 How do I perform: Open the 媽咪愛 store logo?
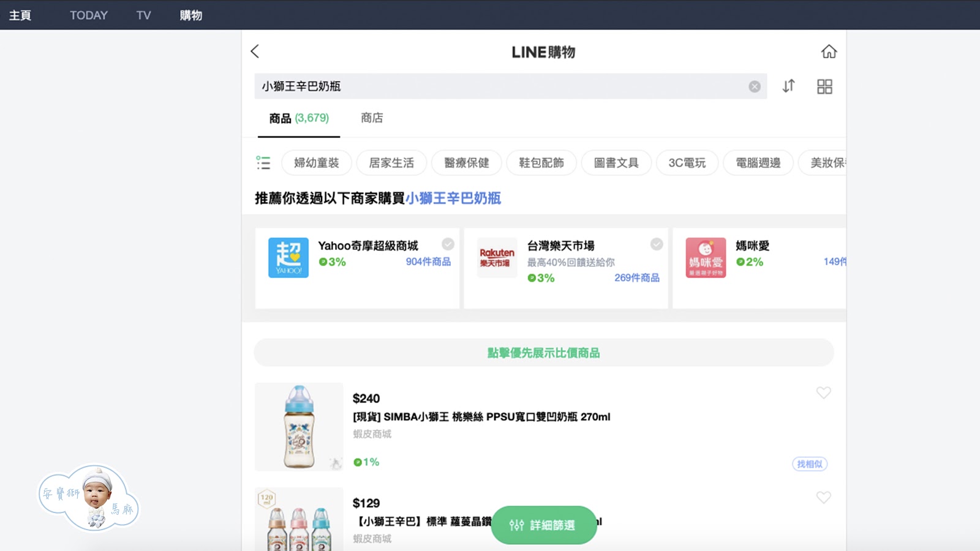pyautogui.click(x=706, y=258)
